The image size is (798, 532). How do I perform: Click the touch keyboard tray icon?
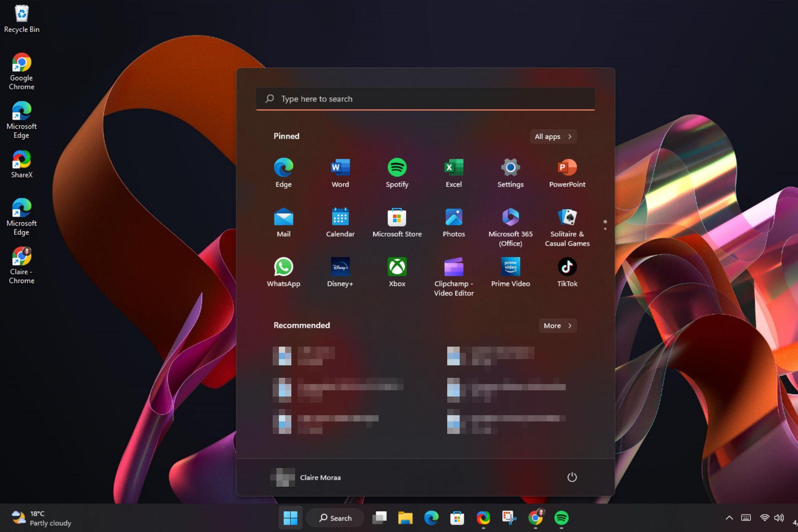coord(746,518)
